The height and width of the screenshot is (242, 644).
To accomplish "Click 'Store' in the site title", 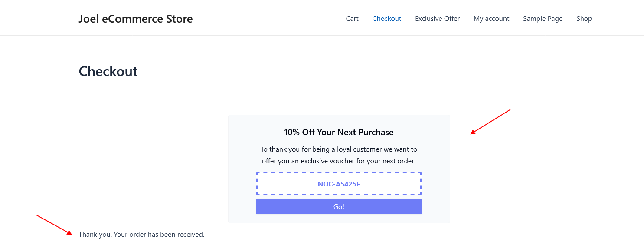I will [x=179, y=19].
